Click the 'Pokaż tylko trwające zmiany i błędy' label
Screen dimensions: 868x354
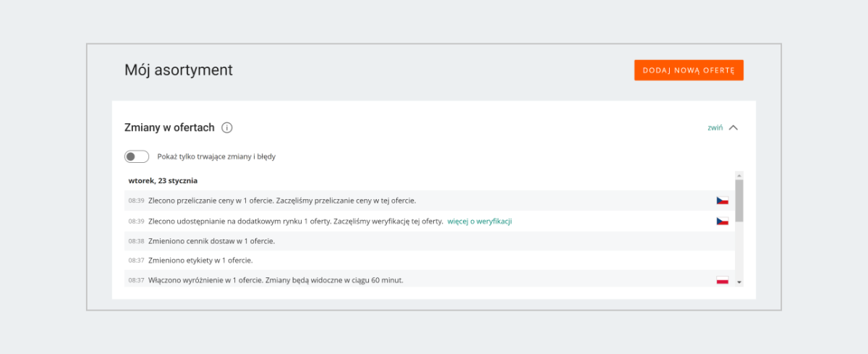click(x=216, y=156)
